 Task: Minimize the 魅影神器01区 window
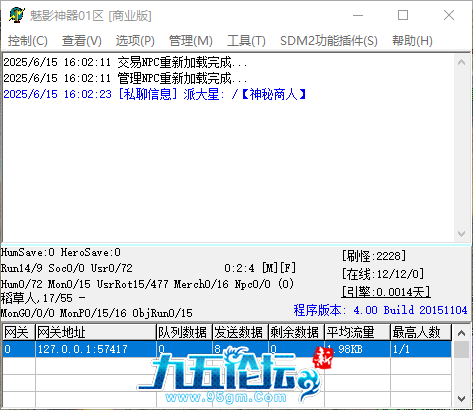point(358,15)
